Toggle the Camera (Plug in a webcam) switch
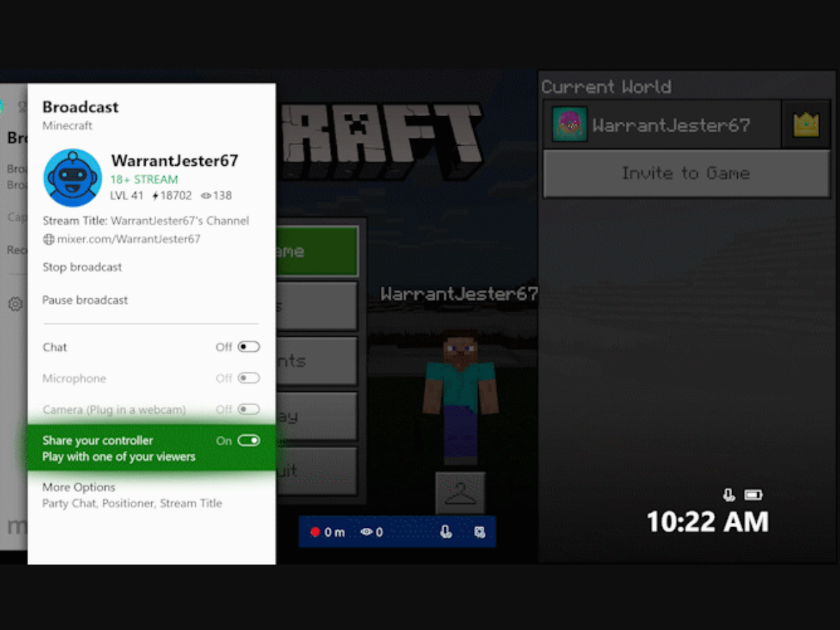The width and height of the screenshot is (840, 630). (248, 409)
